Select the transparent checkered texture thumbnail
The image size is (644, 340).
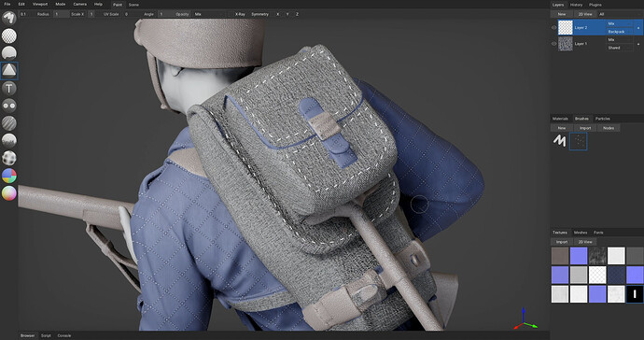click(x=597, y=275)
